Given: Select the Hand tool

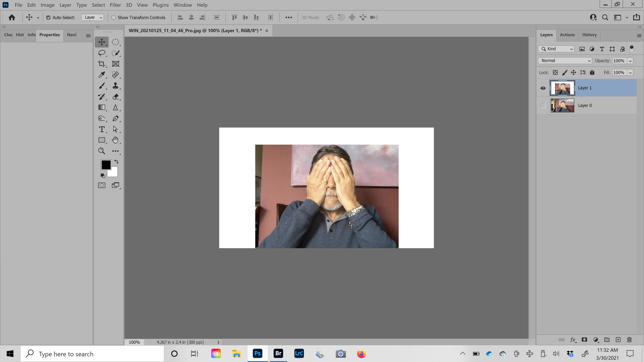Looking at the screenshot, I should click(115, 140).
